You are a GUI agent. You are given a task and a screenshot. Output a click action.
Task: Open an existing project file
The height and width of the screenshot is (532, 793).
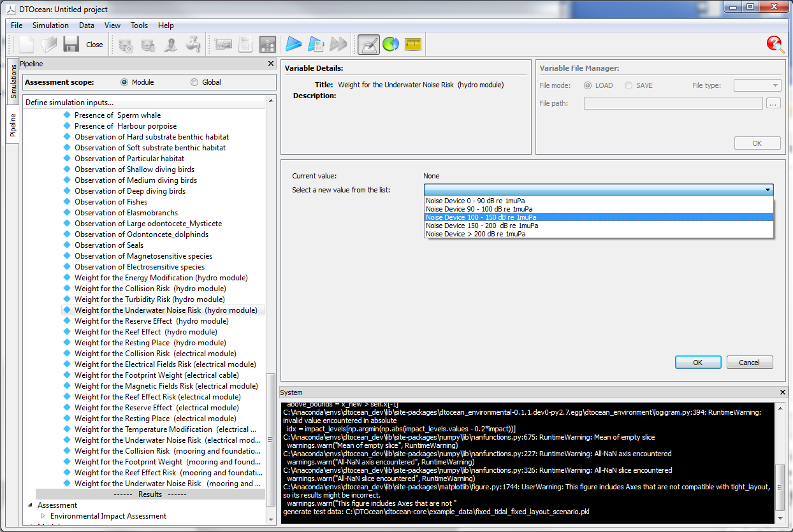coord(50,44)
